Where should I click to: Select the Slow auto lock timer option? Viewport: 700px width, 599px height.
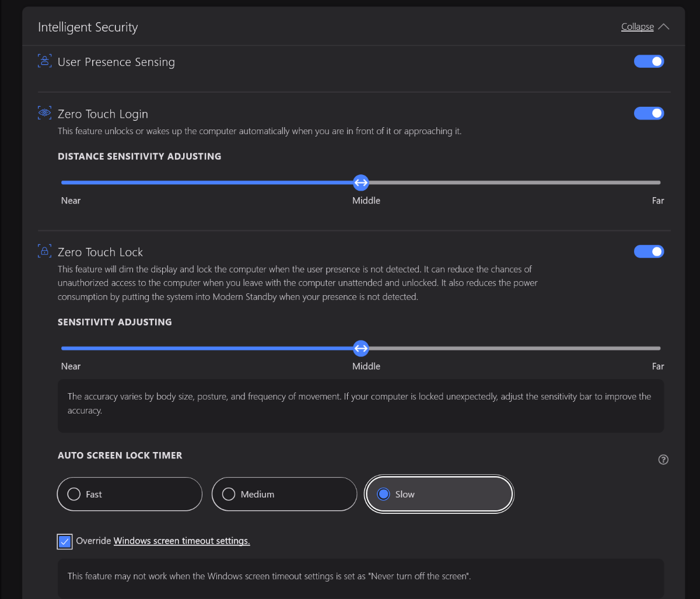tap(439, 494)
